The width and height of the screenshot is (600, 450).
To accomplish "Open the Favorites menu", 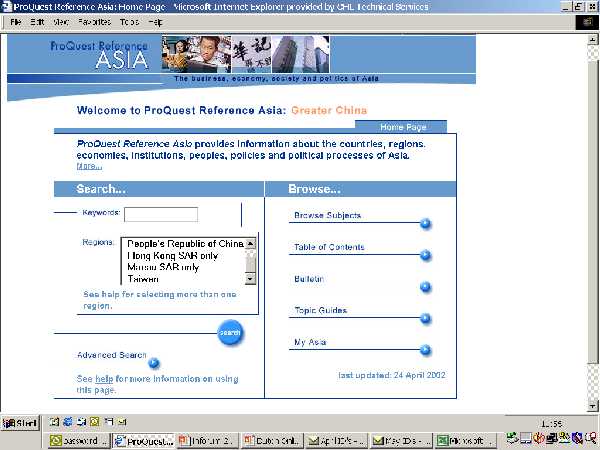I will [94, 22].
